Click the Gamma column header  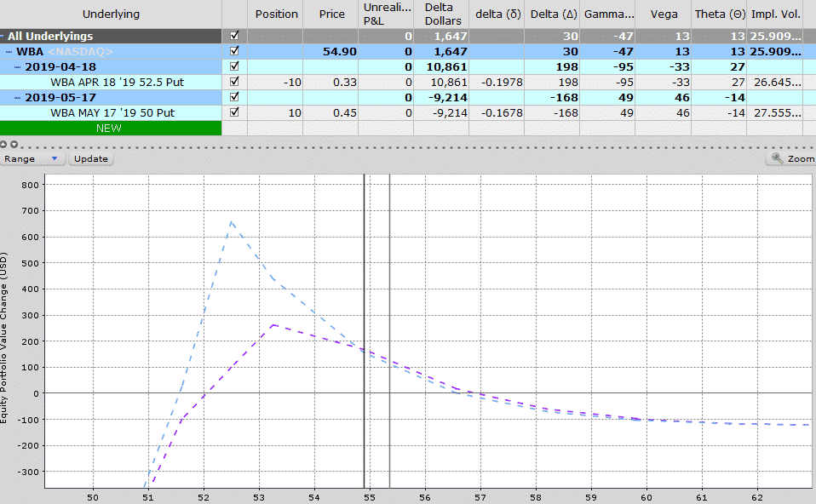tap(608, 14)
